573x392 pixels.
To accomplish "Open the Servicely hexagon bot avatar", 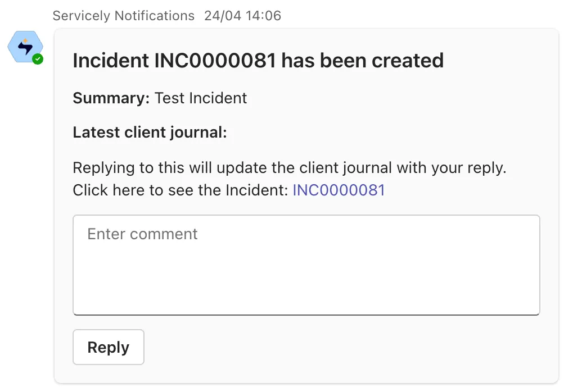I will coord(25,47).
